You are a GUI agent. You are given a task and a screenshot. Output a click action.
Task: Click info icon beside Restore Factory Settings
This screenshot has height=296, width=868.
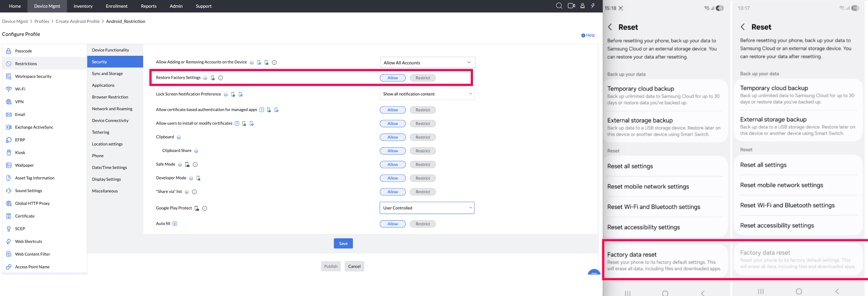coord(221,78)
